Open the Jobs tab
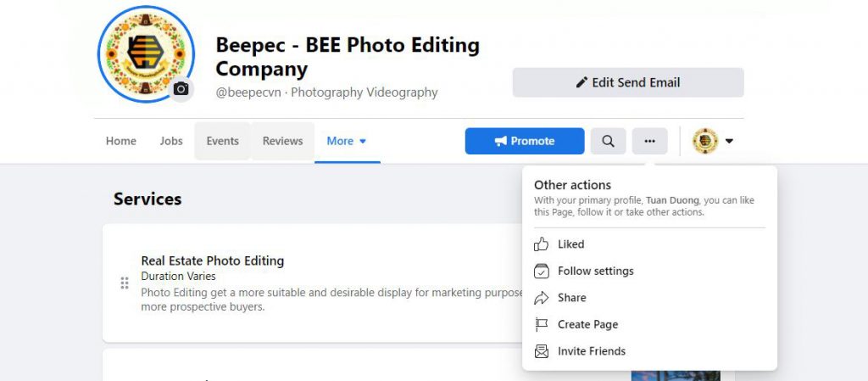The height and width of the screenshot is (381, 868). (171, 141)
